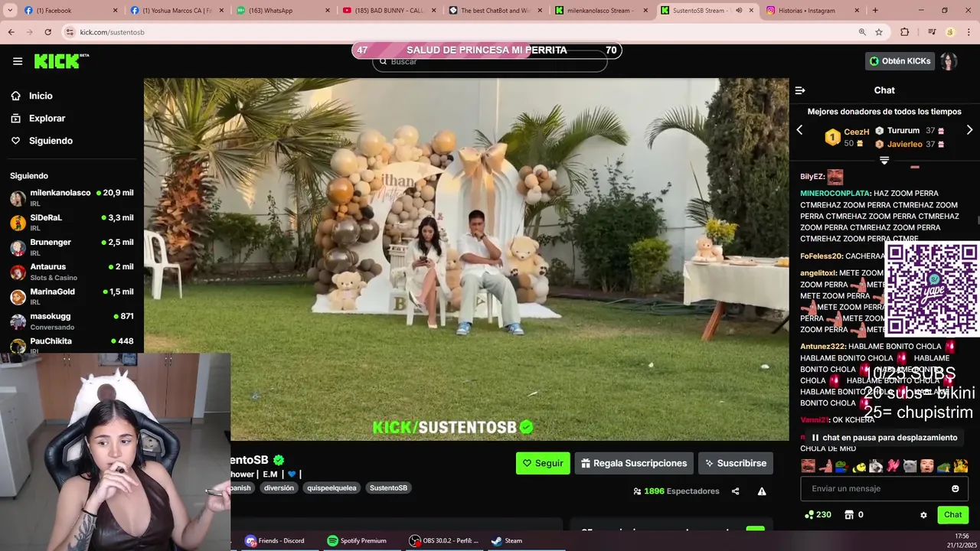Select the SustentoSB tag
Image resolution: width=980 pixels, height=551 pixels.
[388, 487]
